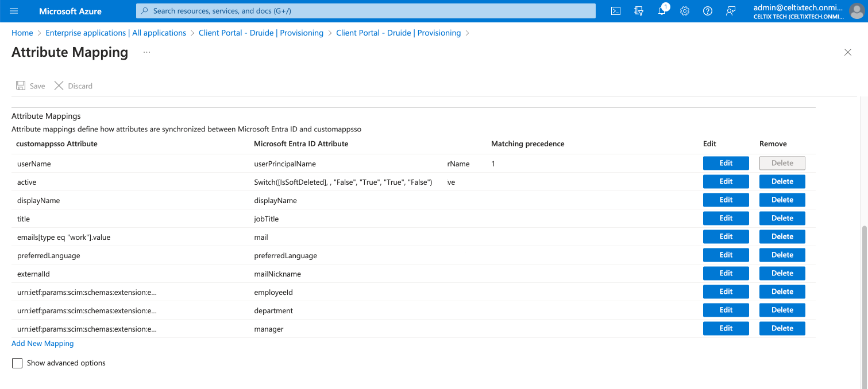Enable Show advanced options checkbox

tap(17, 363)
